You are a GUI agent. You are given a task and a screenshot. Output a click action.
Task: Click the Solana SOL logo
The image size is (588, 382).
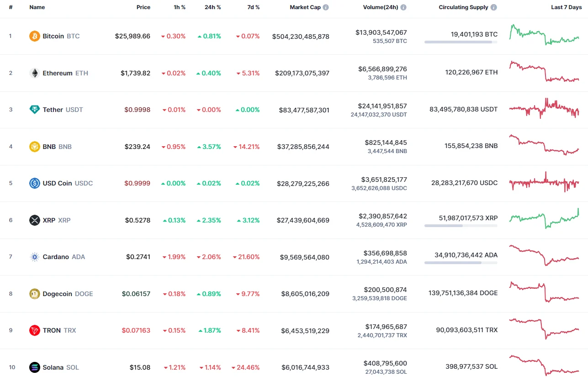tap(34, 367)
